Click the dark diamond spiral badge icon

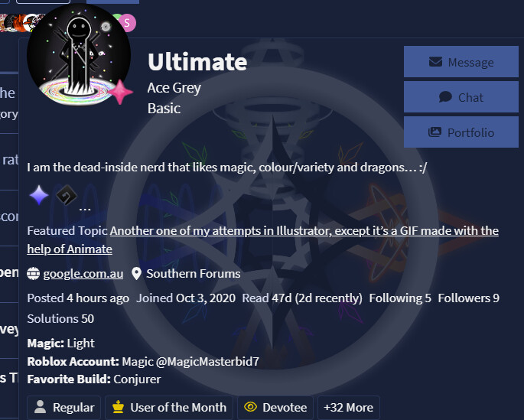(67, 195)
